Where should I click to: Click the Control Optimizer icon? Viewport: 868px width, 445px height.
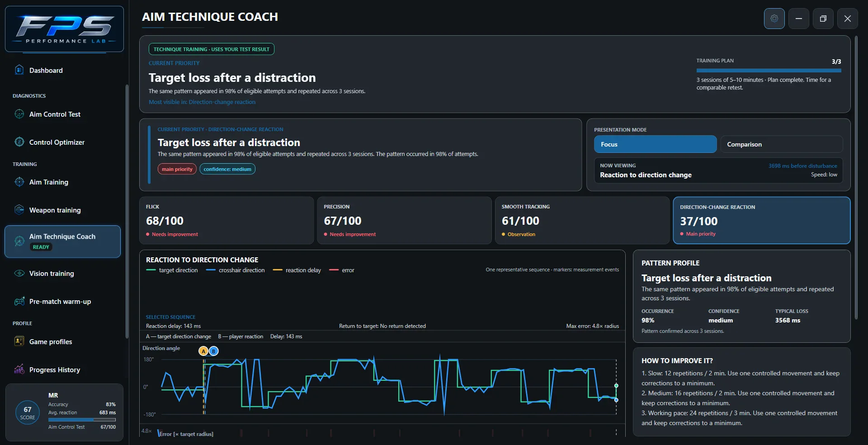(x=19, y=142)
